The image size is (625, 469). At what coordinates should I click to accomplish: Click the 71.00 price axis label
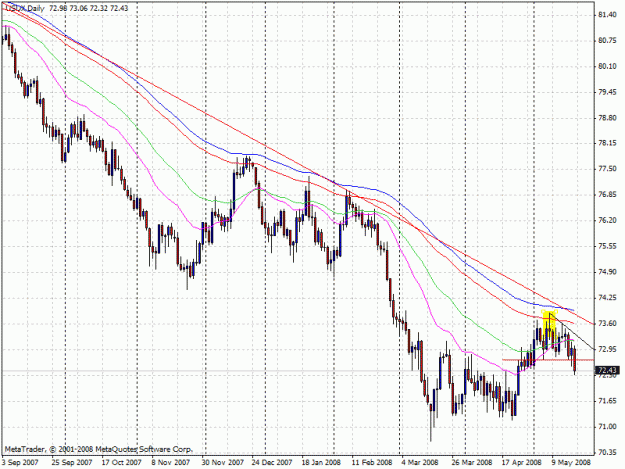coord(607,427)
